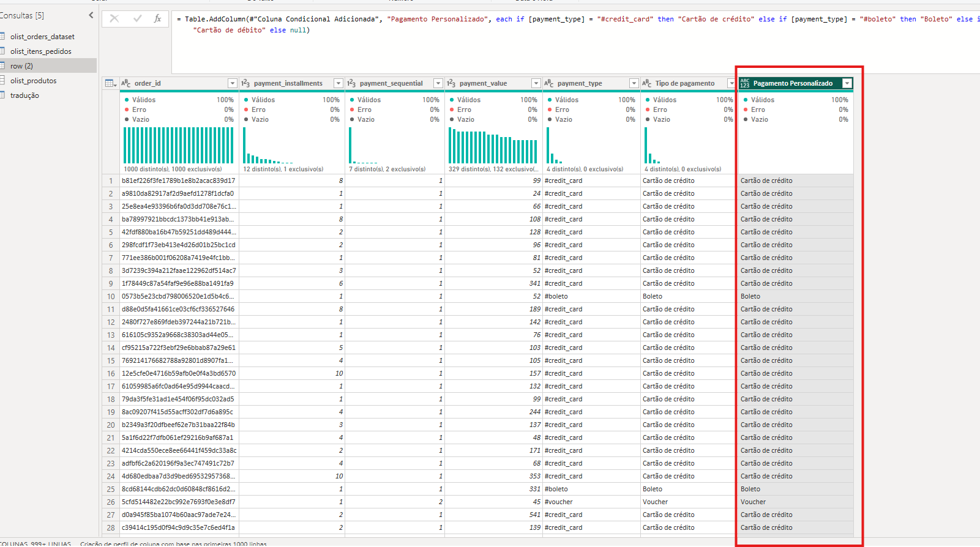
Task: Confirm formula with the checkmark icon
Action: pyautogui.click(x=137, y=18)
